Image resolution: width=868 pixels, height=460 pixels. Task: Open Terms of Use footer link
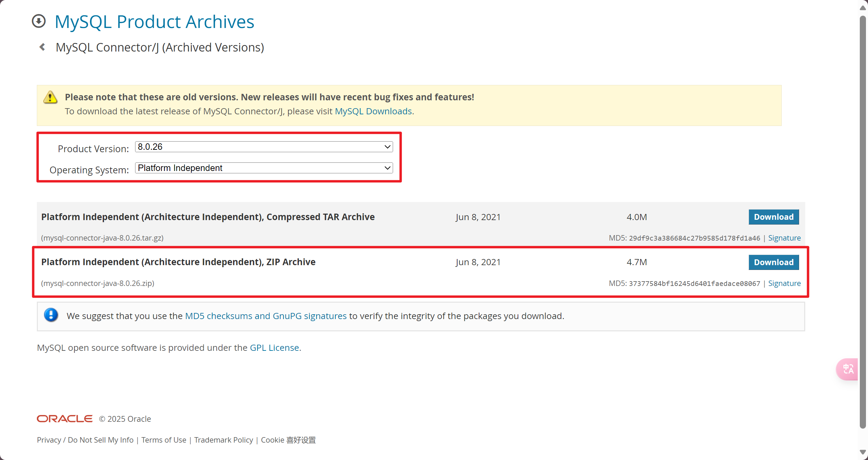point(164,440)
